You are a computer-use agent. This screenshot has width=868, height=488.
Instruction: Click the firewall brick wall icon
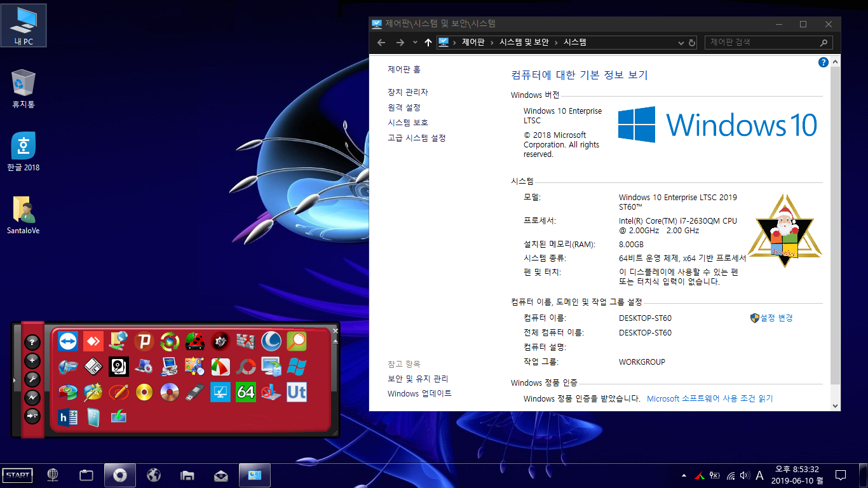point(246,342)
